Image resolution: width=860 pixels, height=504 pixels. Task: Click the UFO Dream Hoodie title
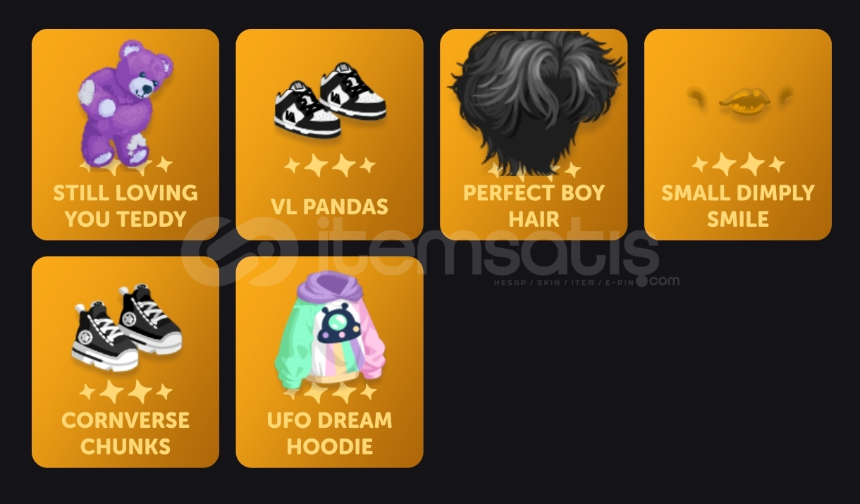[x=330, y=433]
